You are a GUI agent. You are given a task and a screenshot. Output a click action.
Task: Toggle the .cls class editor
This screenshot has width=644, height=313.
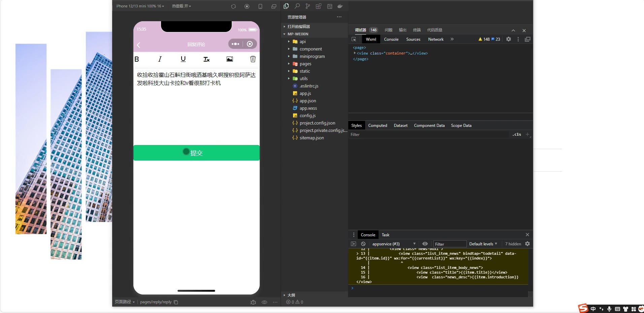pyautogui.click(x=517, y=135)
